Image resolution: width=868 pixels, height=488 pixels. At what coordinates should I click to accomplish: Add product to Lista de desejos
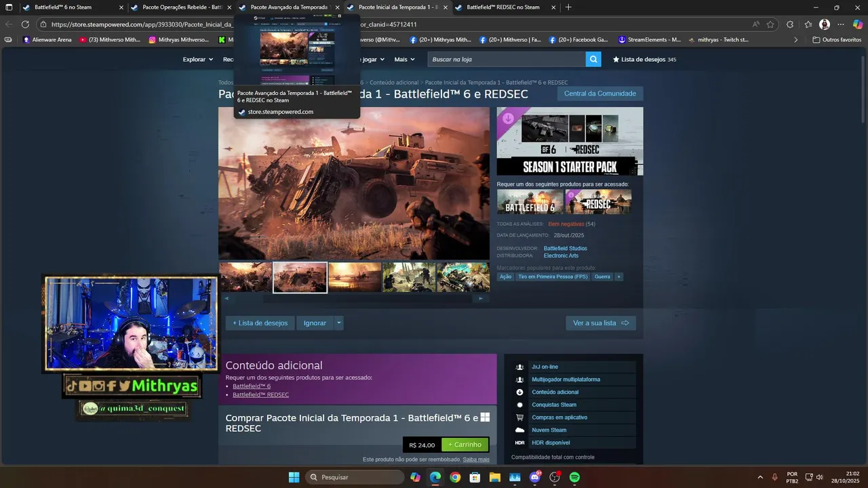click(x=260, y=323)
